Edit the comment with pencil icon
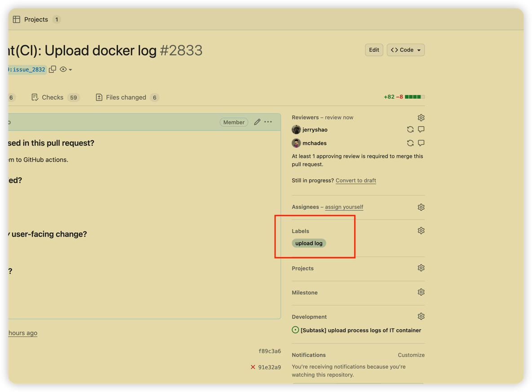Viewport: 532px width, 392px height. 257,122
